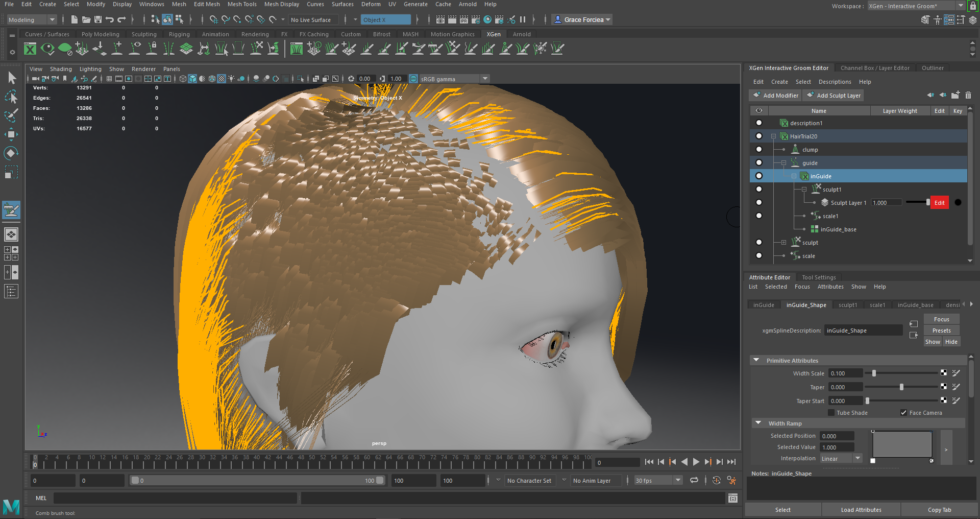Open the sRGB gamma dropdown
The width and height of the screenshot is (980, 519).
[x=484, y=79]
